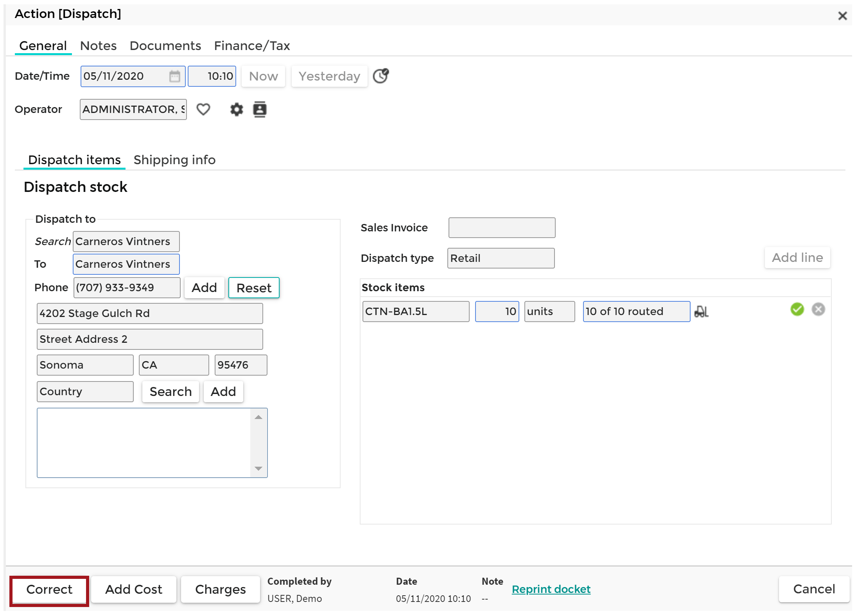
Task: Select the Dispatch items tab
Action: [74, 160]
